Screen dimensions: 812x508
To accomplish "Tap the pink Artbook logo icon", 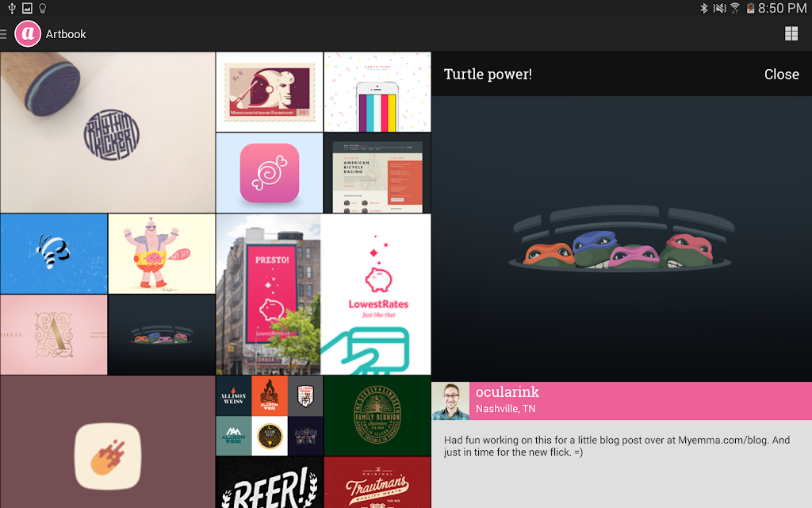I will coord(28,33).
